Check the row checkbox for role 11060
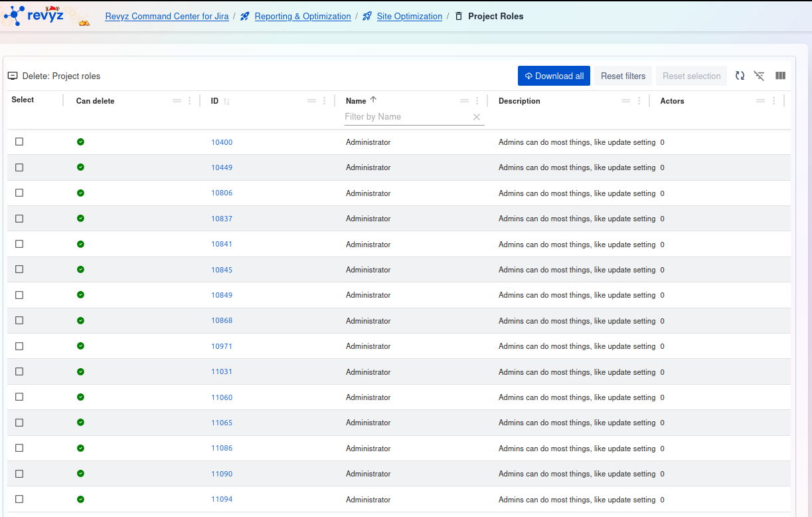Screen dimensions: 812x517 (19, 397)
